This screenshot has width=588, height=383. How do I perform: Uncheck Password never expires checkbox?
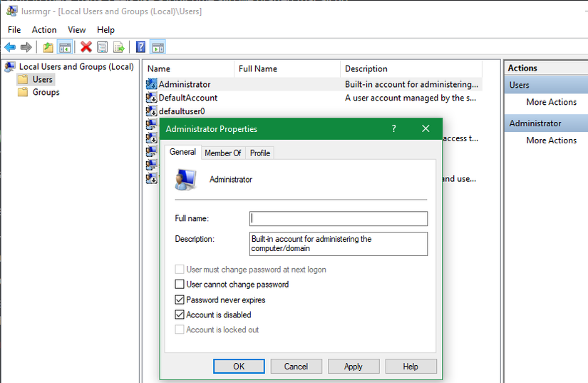(x=180, y=300)
